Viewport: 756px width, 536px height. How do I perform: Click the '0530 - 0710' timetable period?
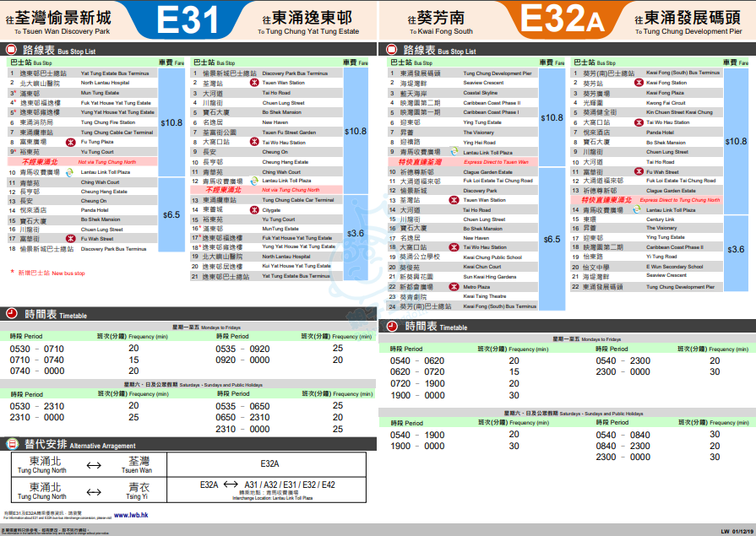[36, 349]
